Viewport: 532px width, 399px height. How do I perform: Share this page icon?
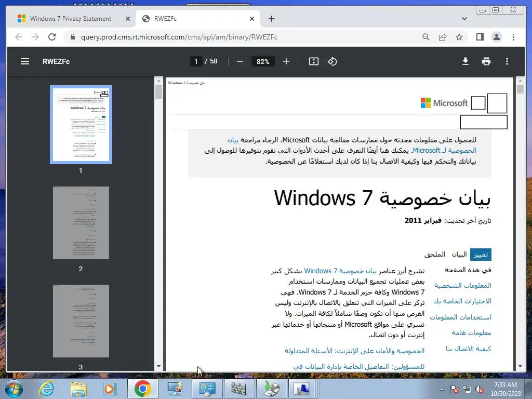pos(443,37)
